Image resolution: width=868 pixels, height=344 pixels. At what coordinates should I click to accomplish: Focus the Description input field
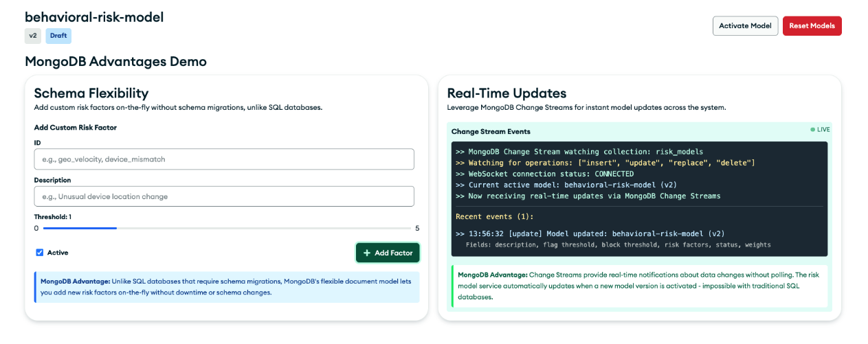coord(224,196)
